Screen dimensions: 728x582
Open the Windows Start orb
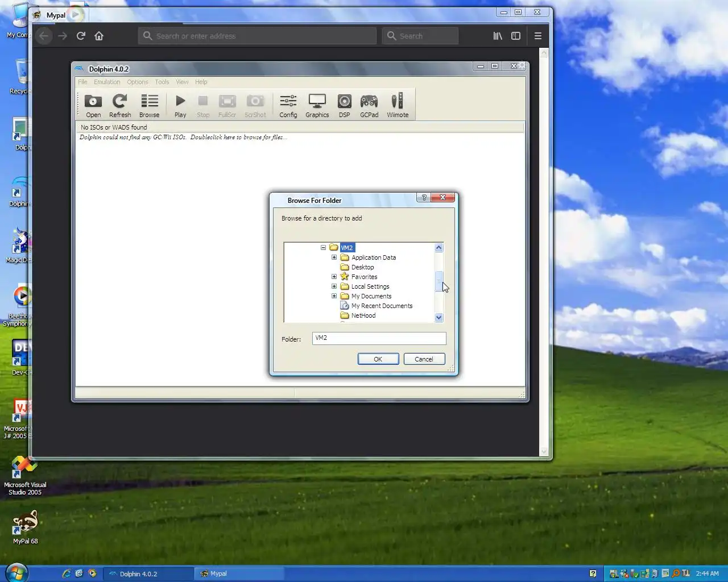point(16,573)
